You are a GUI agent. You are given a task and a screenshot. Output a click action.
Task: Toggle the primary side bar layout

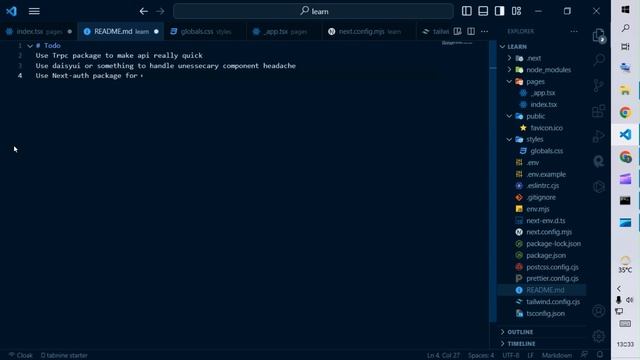(467, 11)
